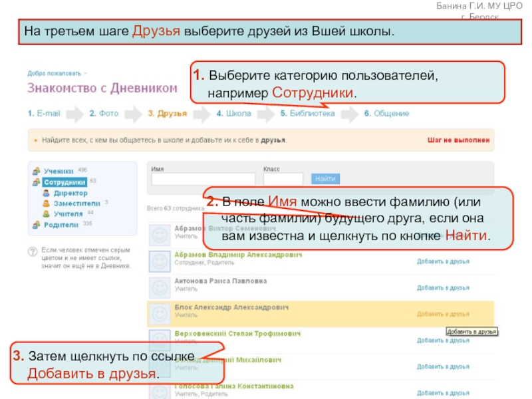Click the Родители group icon
This screenshot has width=532, height=399.
(x=37, y=225)
